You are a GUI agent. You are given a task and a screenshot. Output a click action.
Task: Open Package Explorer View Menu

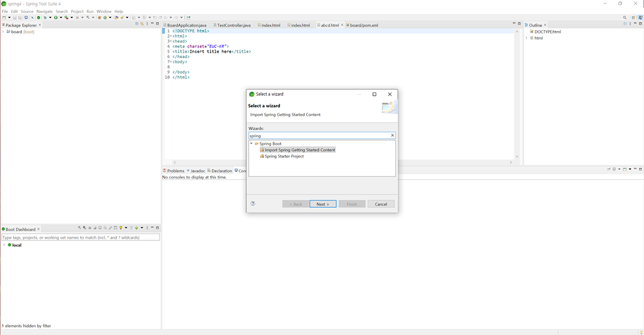[147, 24]
